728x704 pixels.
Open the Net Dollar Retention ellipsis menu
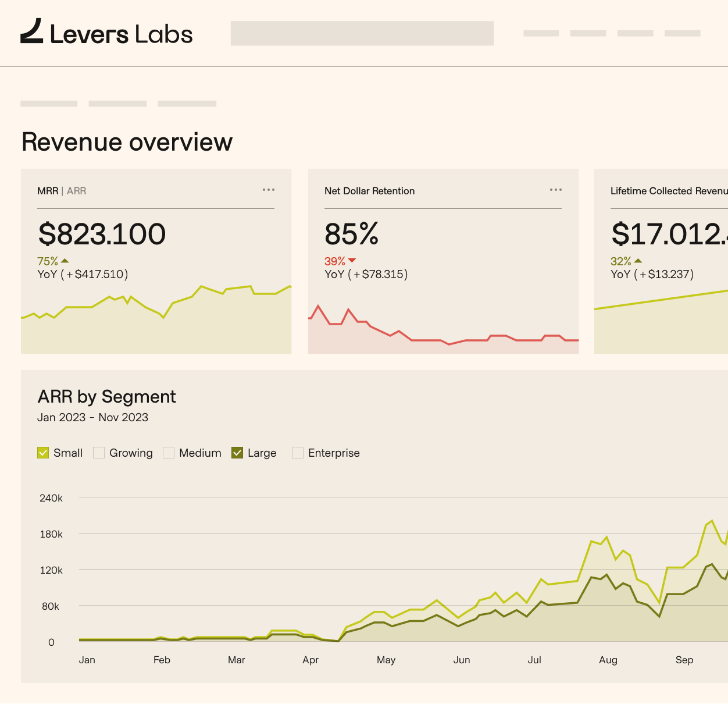[x=556, y=190]
